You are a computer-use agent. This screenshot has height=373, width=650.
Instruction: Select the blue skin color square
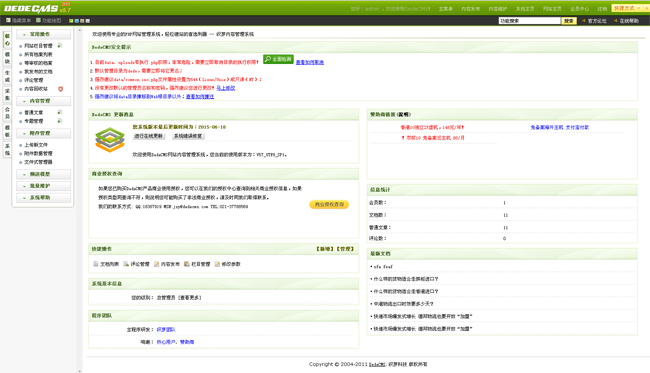(x=77, y=21)
